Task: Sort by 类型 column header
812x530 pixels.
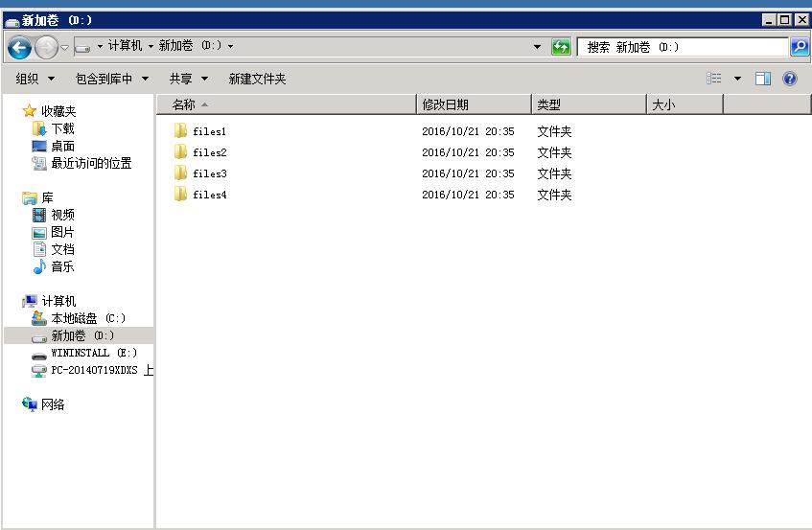Action: (x=590, y=104)
